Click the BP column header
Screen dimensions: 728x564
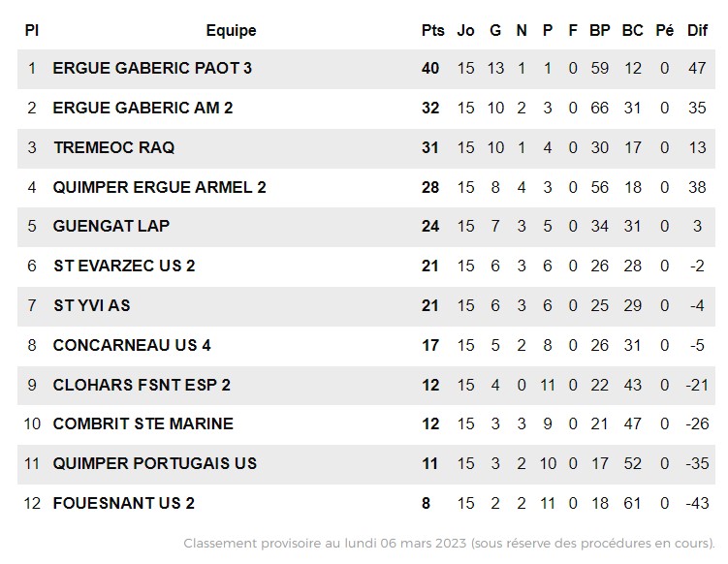click(599, 31)
